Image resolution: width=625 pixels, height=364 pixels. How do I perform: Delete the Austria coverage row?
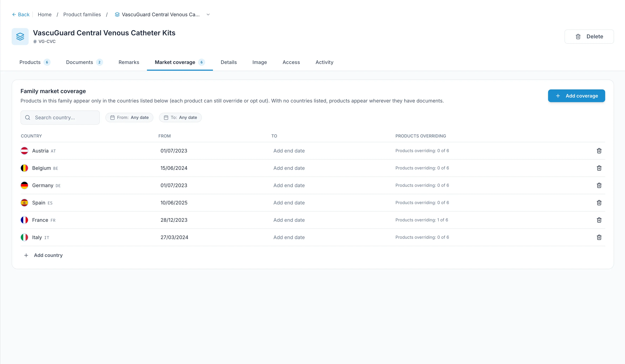[599, 151]
